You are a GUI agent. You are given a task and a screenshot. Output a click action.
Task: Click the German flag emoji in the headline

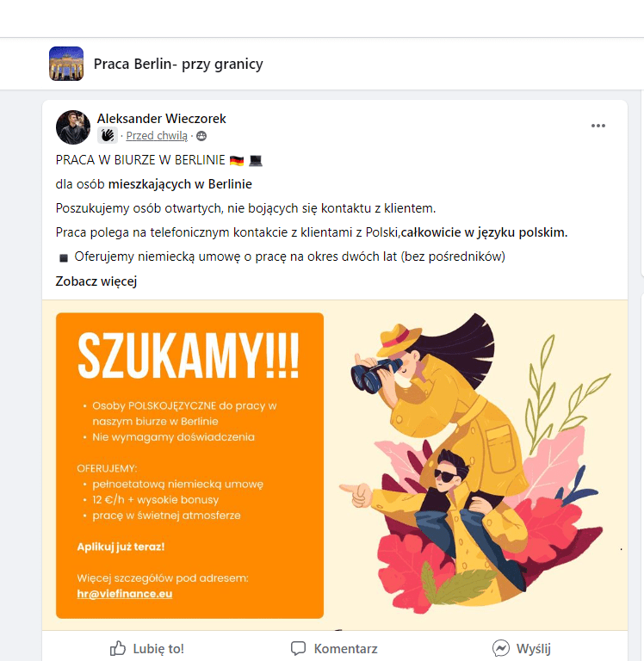pyautogui.click(x=237, y=161)
